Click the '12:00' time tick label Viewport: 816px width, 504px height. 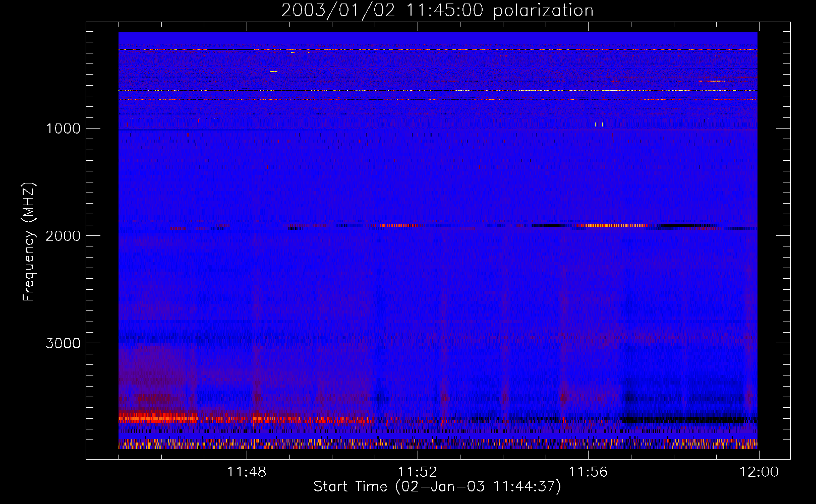(759, 472)
